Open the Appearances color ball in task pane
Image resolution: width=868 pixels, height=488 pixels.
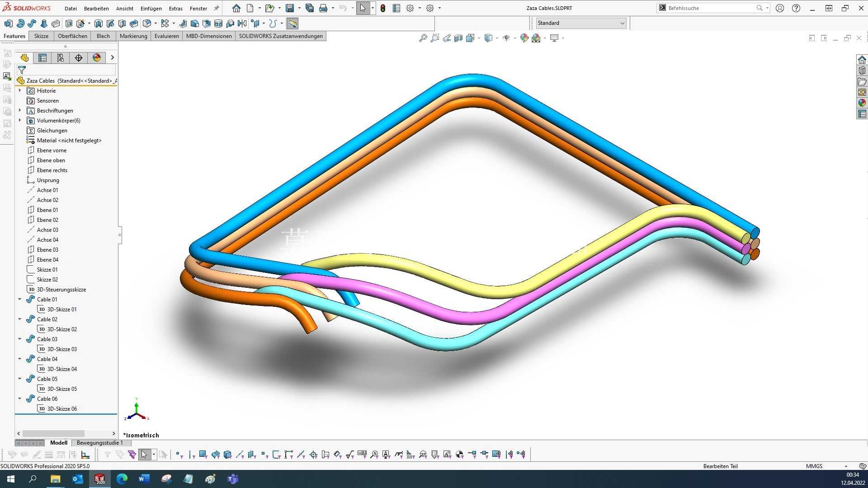(x=862, y=103)
